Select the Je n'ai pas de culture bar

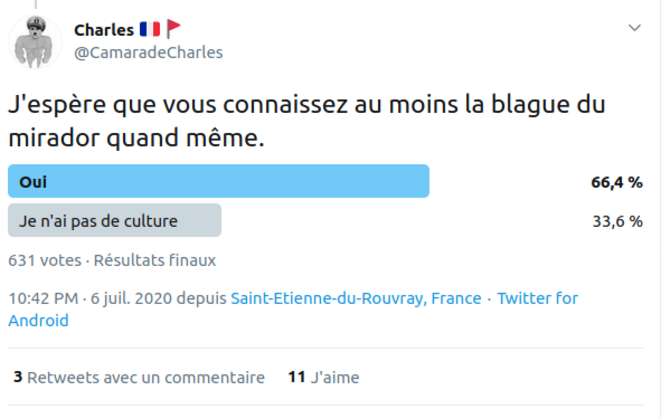tap(115, 220)
